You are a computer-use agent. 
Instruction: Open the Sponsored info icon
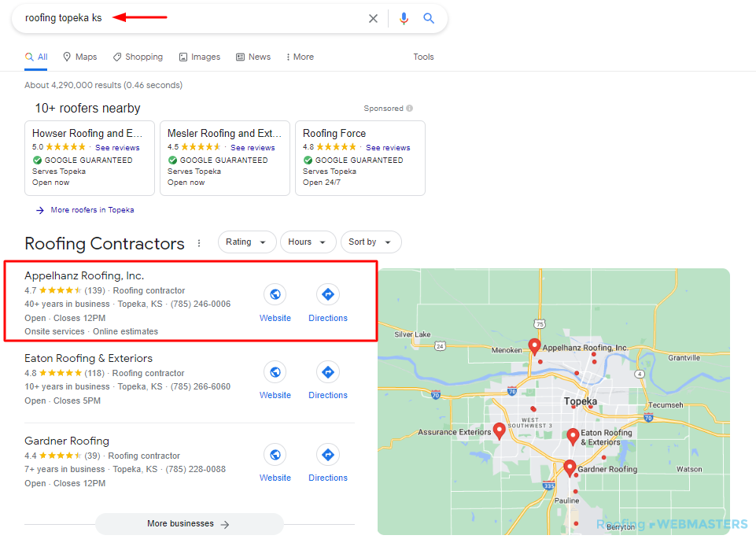click(409, 109)
